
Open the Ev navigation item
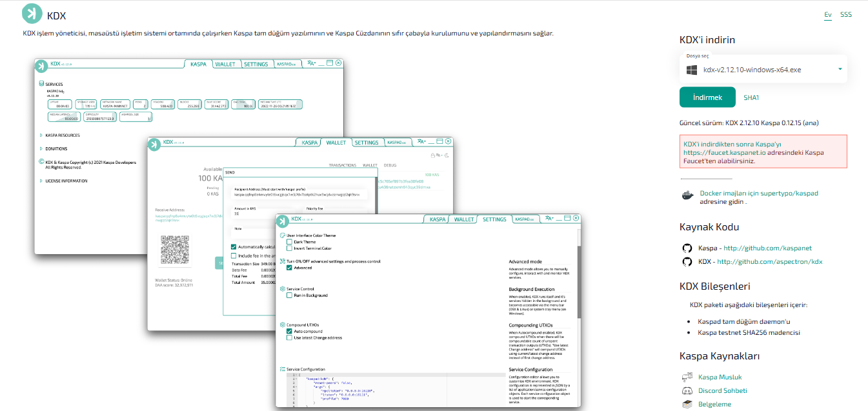(x=828, y=14)
